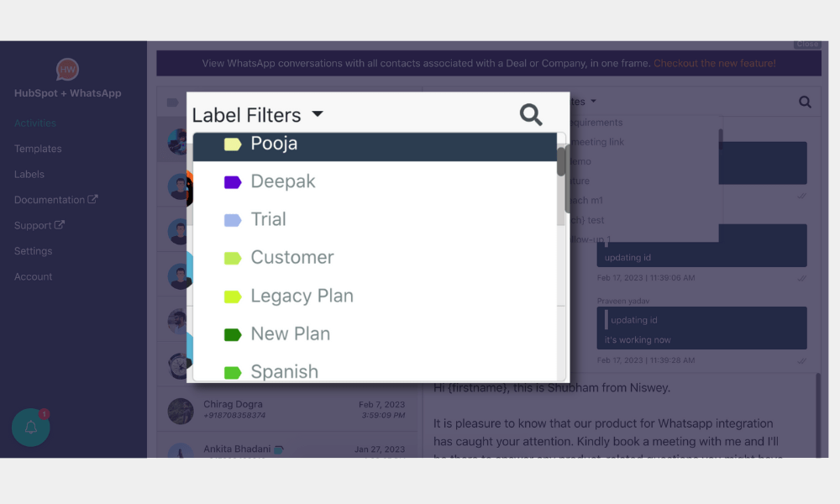
Task: Select the Deepak label filter
Action: click(x=282, y=181)
